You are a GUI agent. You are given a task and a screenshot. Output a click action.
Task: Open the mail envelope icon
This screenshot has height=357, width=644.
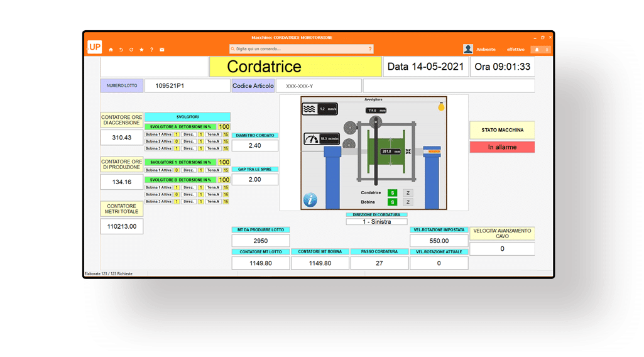[x=161, y=50]
